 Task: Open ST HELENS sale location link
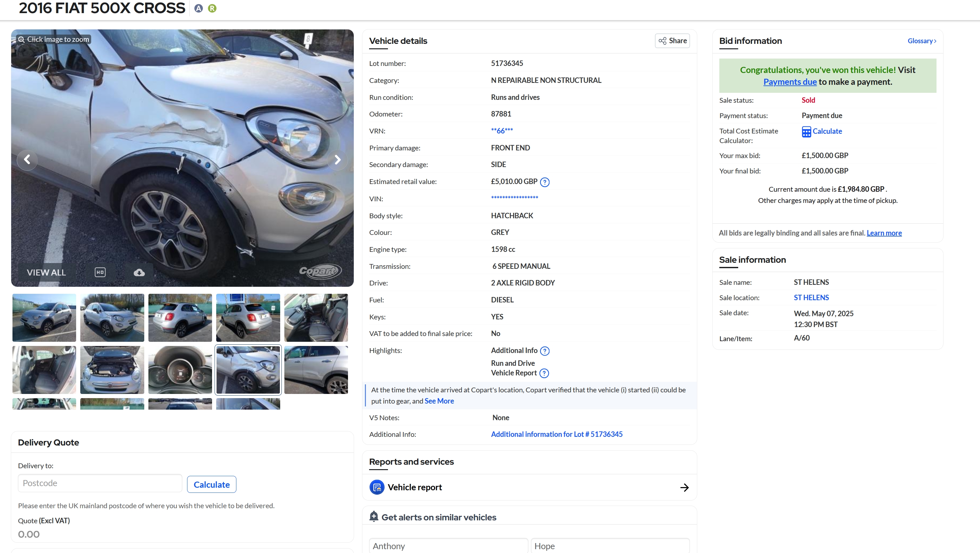click(811, 298)
